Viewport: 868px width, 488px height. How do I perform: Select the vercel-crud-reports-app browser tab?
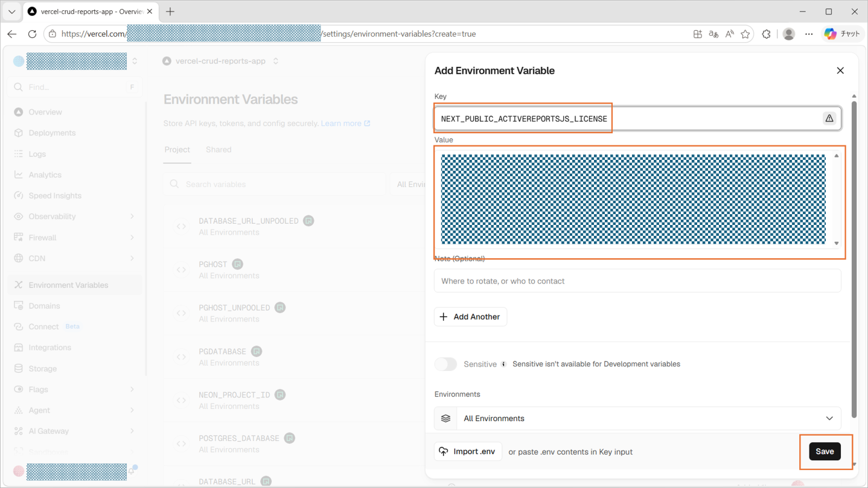pos(91,11)
